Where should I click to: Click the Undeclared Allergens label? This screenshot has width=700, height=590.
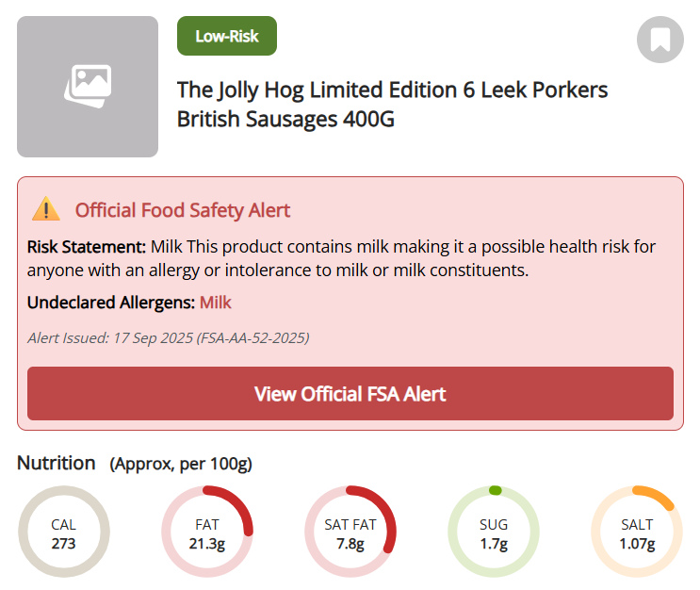click(x=110, y=303)
